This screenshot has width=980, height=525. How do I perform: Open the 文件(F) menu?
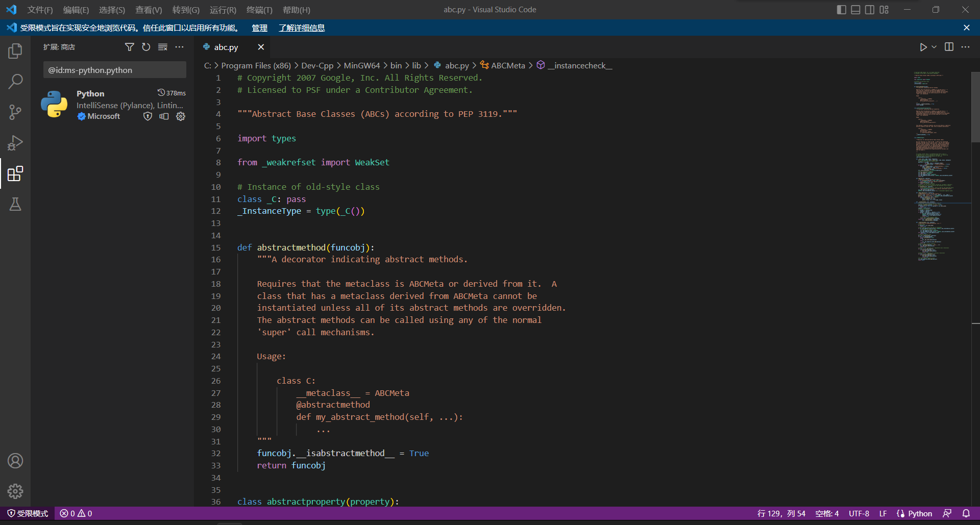pyautogui.click(x=40, y=10)
